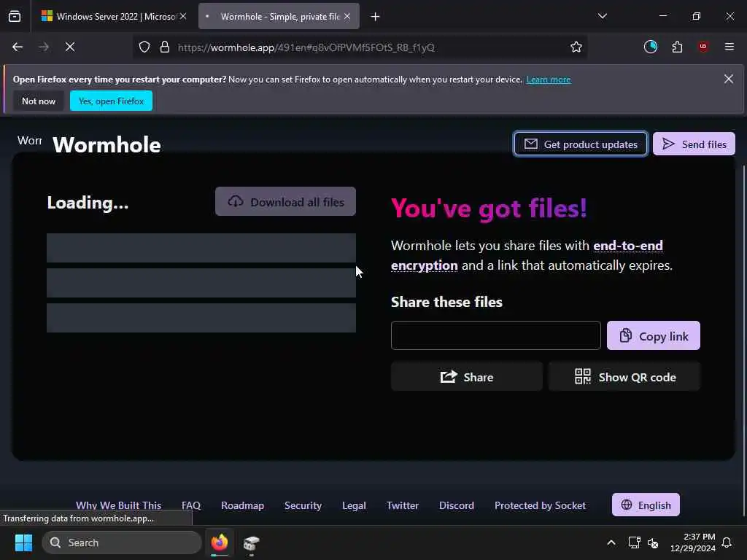Choose Not now in notification
The width and height of the screenshot is (747, 560).
(39, 101)
